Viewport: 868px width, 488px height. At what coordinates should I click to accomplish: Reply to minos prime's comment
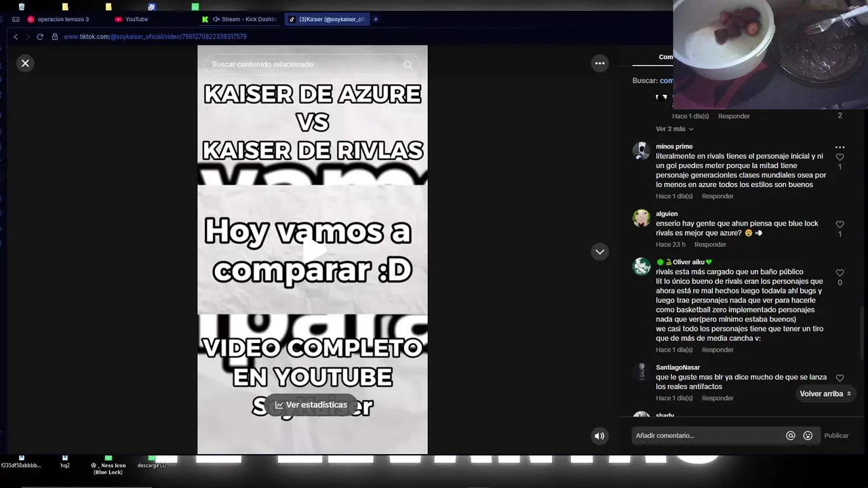point(717,197)
